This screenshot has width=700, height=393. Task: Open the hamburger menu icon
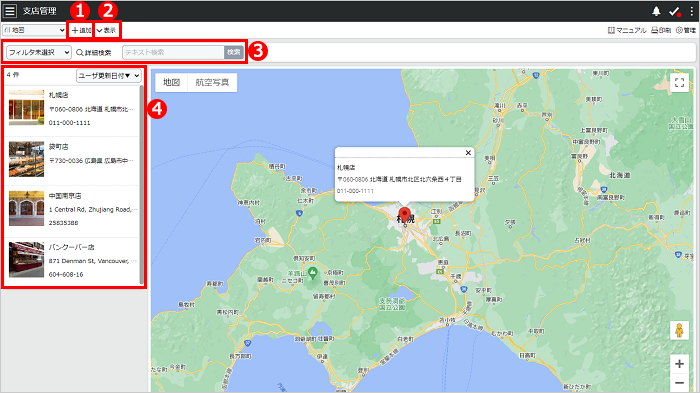pos(10,11)
